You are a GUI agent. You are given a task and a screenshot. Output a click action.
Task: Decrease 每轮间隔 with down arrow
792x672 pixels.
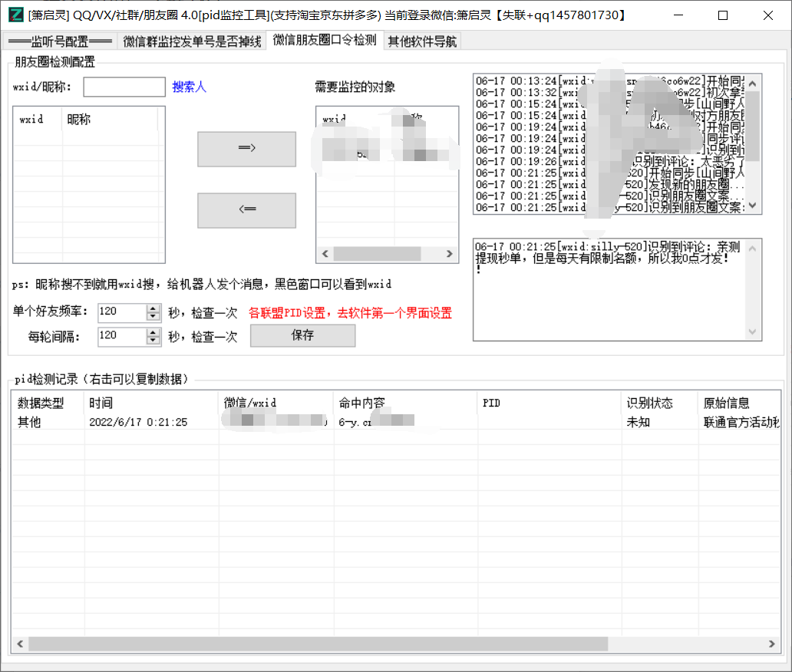[153, 341]
